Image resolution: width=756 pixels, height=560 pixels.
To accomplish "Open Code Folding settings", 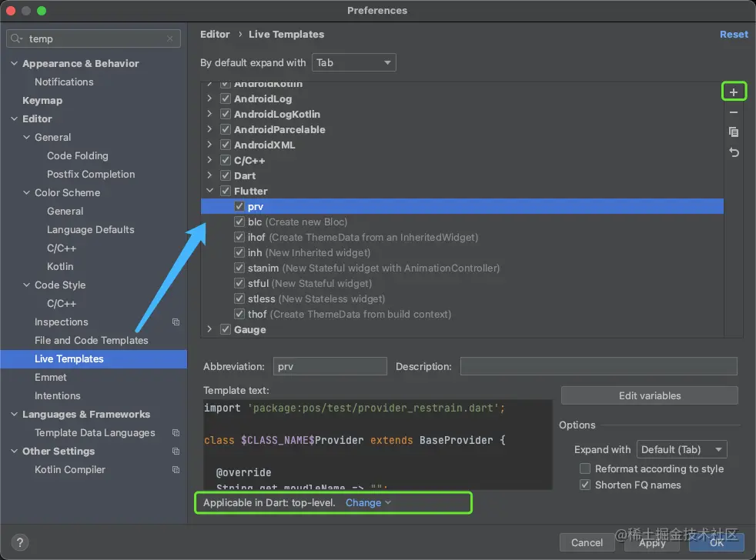I will coord(78,155).
